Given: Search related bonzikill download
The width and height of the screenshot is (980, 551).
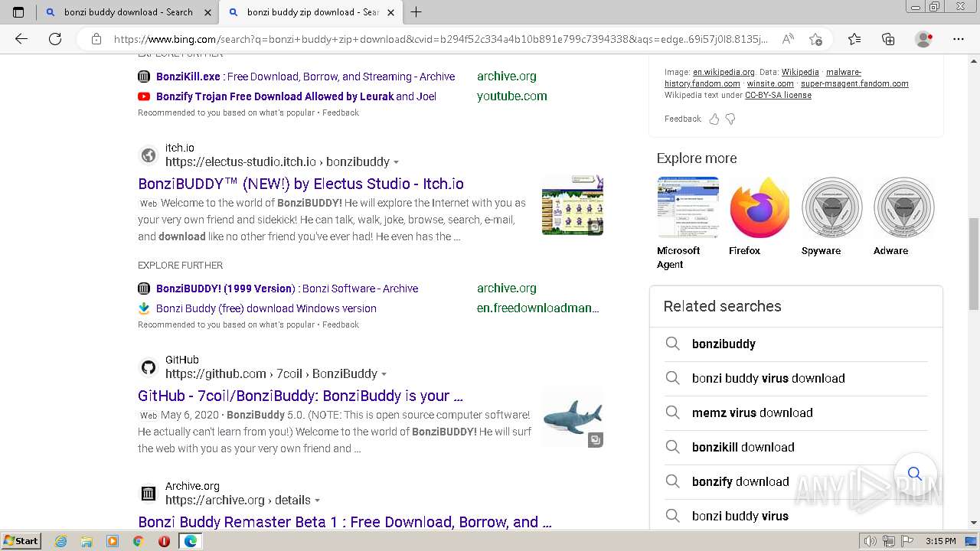Looking at the screenshot, I should (x=796, y=448).
